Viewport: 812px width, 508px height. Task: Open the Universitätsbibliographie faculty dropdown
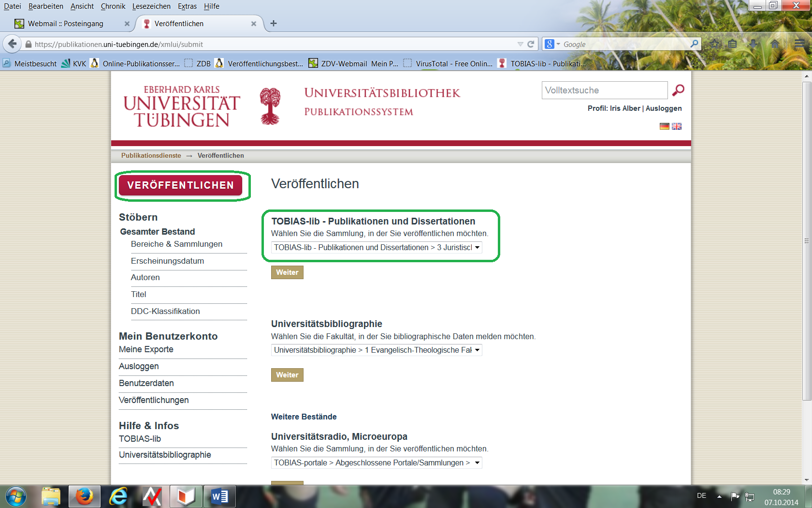pyautogui.click(x=377, y=350)
